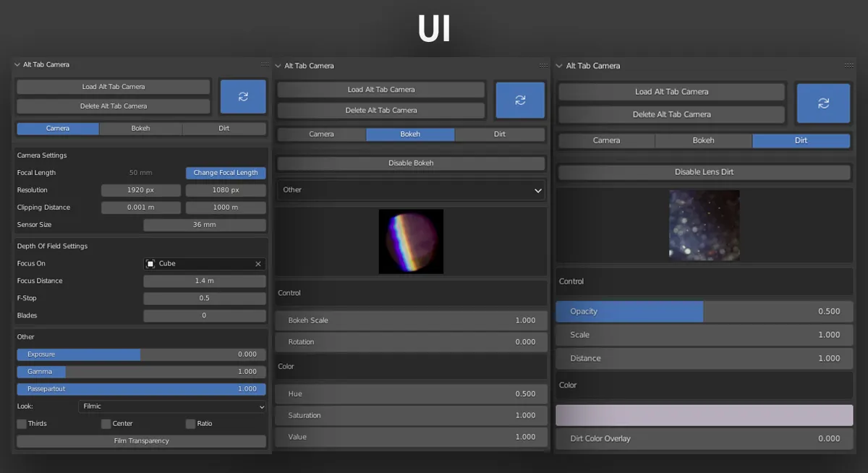Click the dirt Scale field
The image size is (868, 473).
(x=705, y=335)
